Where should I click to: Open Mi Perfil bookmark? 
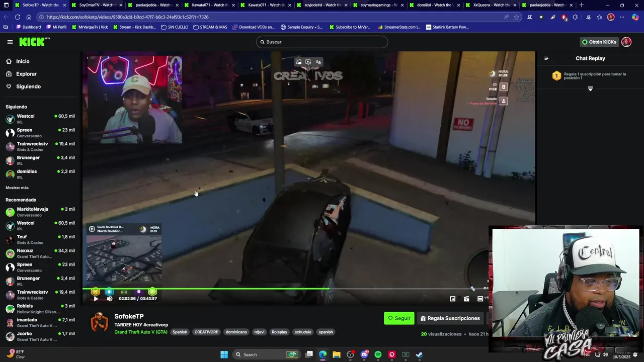[56, 27]
